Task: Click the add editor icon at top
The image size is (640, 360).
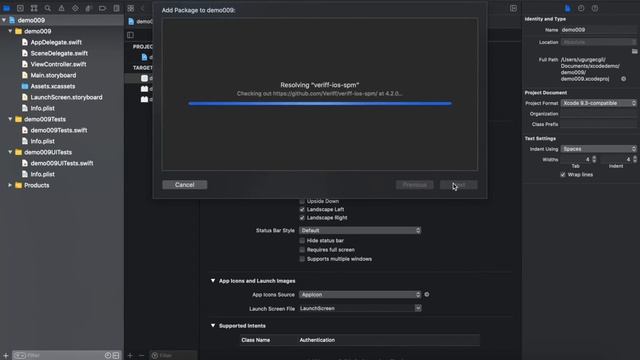Action: coord(513,8)
